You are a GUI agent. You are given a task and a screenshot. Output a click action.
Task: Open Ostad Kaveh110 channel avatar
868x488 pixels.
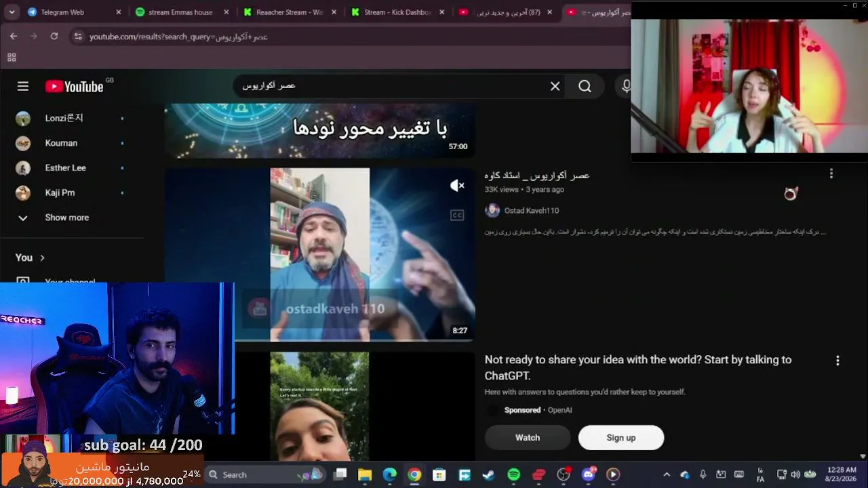coord(492,211)
